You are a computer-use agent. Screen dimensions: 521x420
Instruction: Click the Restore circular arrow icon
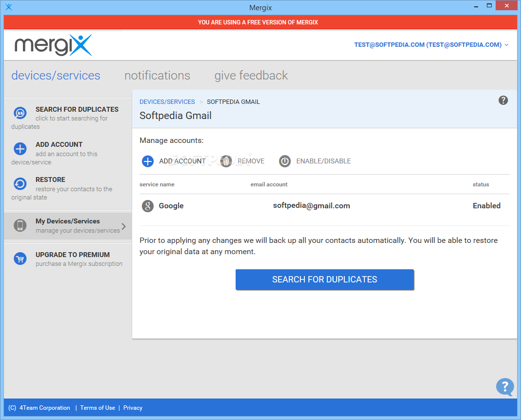20,184
